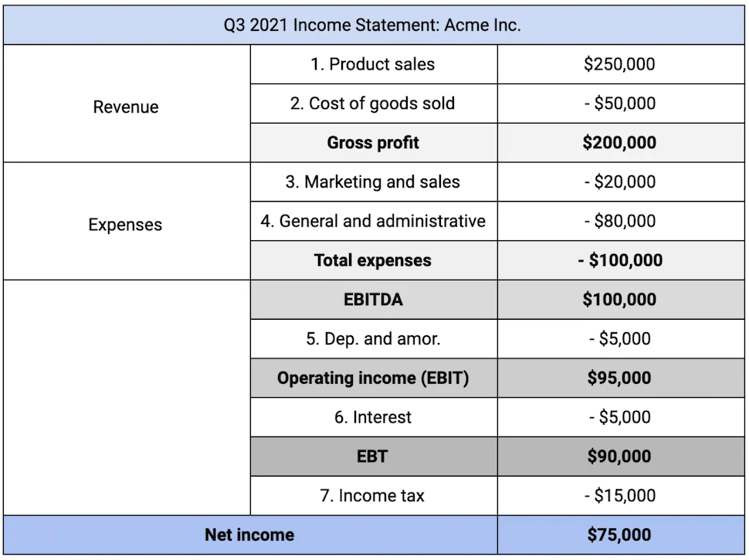
Task: Select the General and administrative cell
Action: (373, 222)
